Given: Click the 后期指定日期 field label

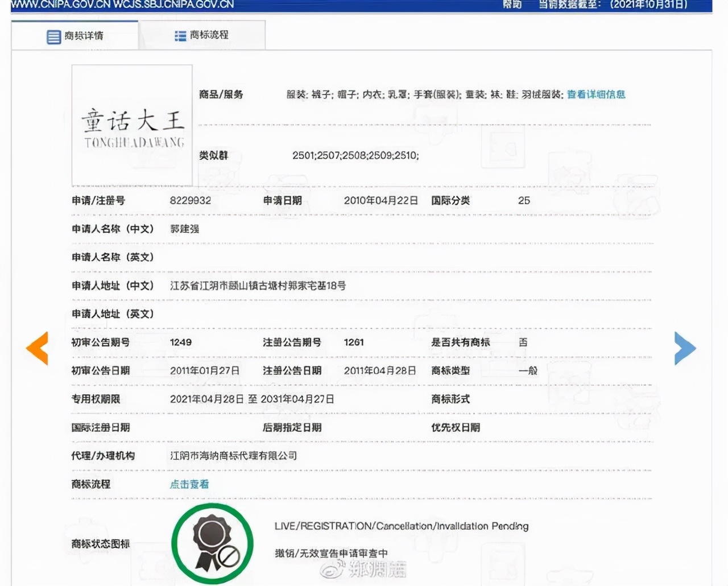Looking at the screenshot, I should (x=292, y=427).
